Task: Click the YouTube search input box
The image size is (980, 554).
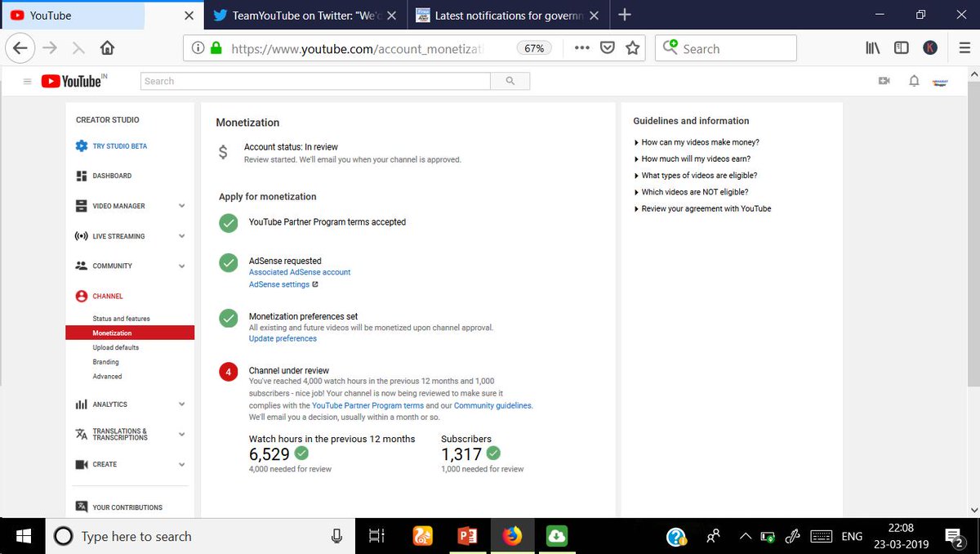Action: (315, 81)
